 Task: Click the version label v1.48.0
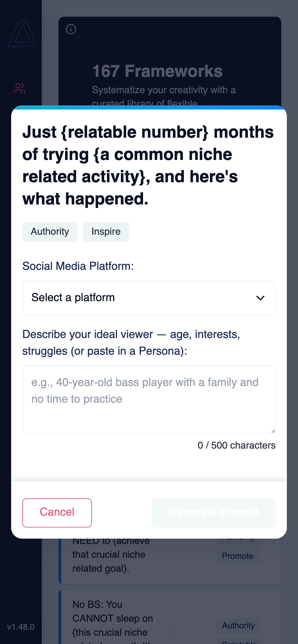click(x=21, y=627)
